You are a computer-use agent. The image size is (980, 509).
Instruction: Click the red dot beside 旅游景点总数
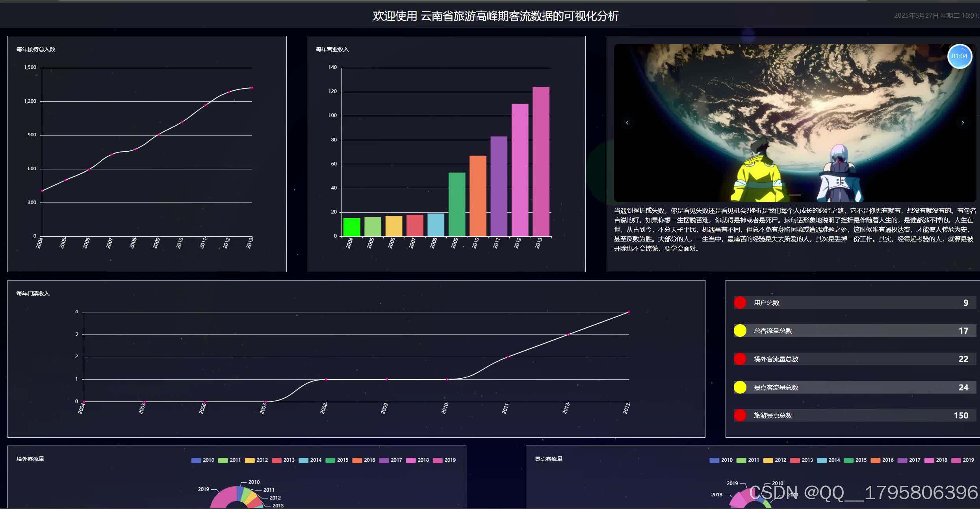(740, 415)
